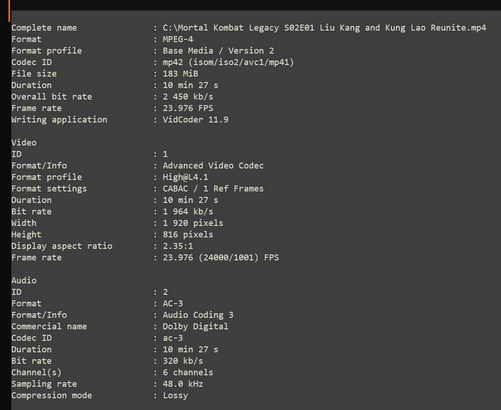Click the 23.976 (24000/1001) FPS value

[221, 258]
